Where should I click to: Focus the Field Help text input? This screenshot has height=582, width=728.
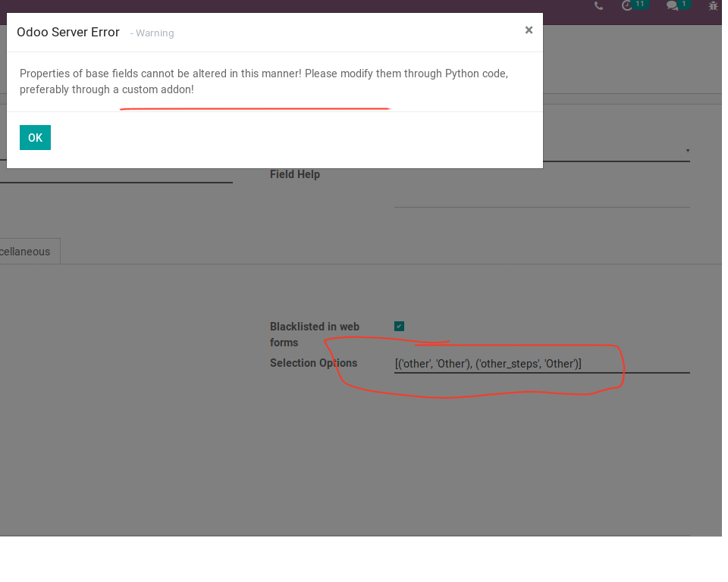[x=541, y=197]
